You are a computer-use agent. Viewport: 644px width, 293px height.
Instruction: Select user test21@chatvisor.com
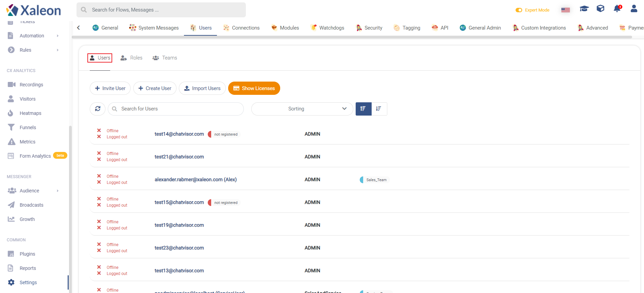tap(179, 157)
